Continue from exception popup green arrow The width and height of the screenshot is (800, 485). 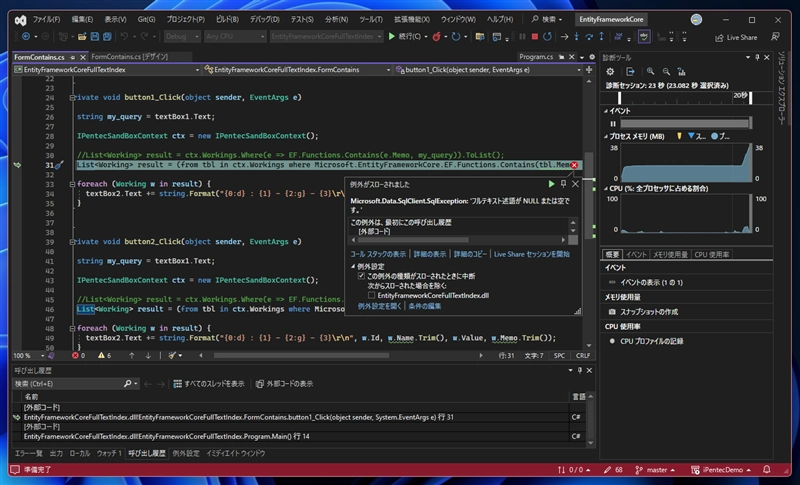pos(551,184)
